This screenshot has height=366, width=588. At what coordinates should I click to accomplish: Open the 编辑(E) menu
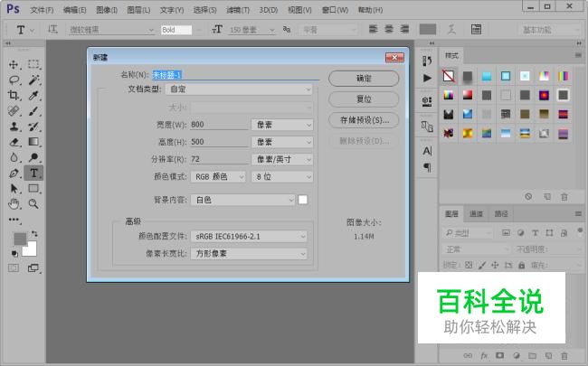[74, 10]
